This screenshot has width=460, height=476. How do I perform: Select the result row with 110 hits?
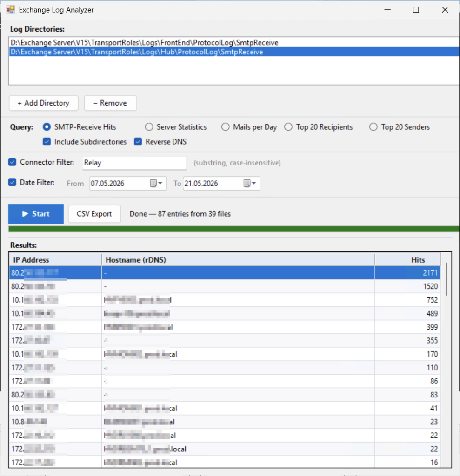pyautogui.click(x=225, y=368)
